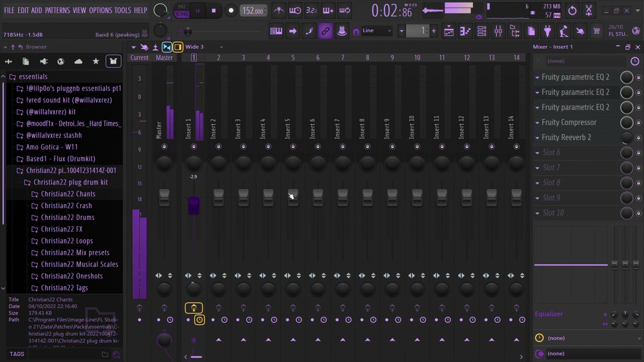This screenshot has height=362, width=644.
Task: Open the Amo Gotica - W11 folder
Action: click(51, 147)
